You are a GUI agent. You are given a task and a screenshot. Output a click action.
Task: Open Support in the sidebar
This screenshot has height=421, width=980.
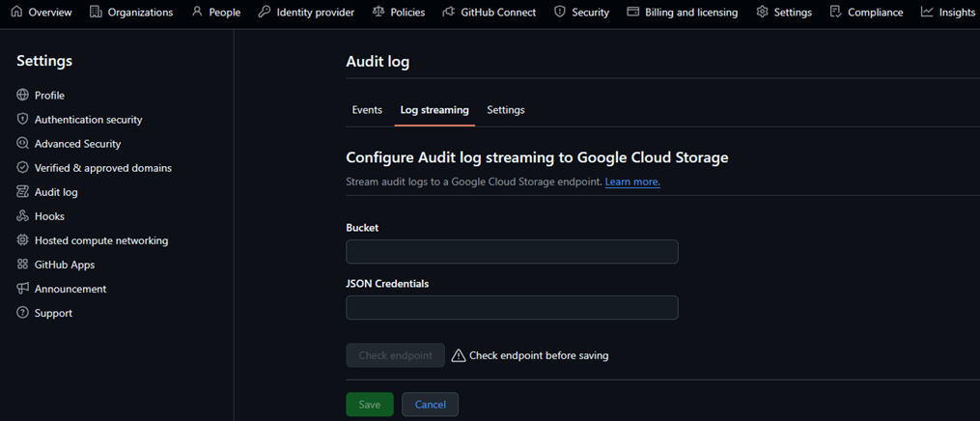[x=53, y=314]
